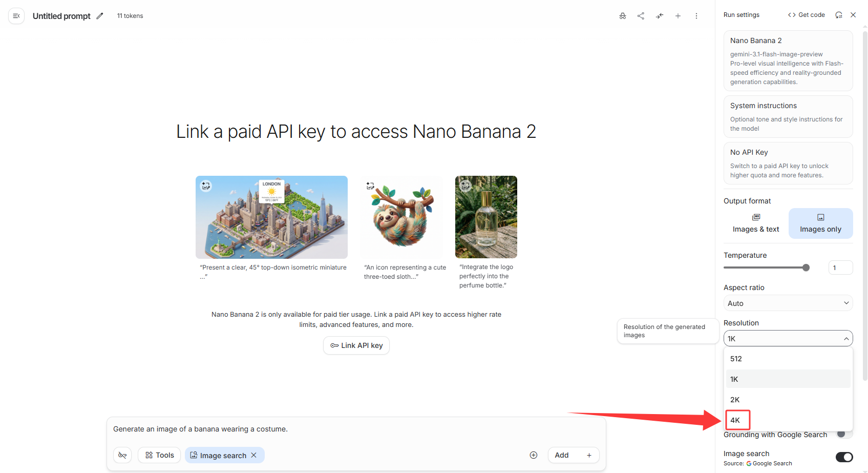Toggle Grounding with Google Search switch
This screenshot has width=868, height=473.
coord(844,434)
